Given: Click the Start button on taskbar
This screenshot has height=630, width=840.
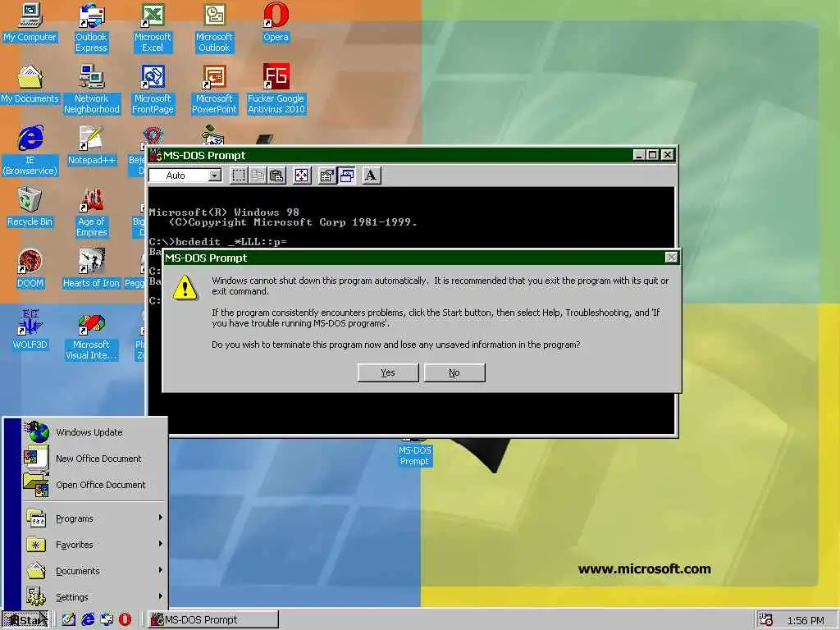Looking at the screenshot, I should [25, 620].
